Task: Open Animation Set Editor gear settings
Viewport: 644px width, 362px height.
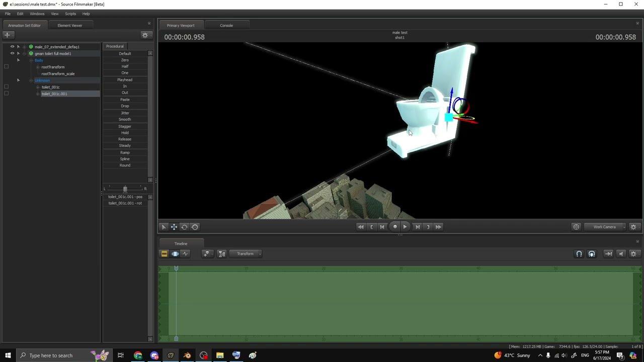Action: [x=145, y=35]
